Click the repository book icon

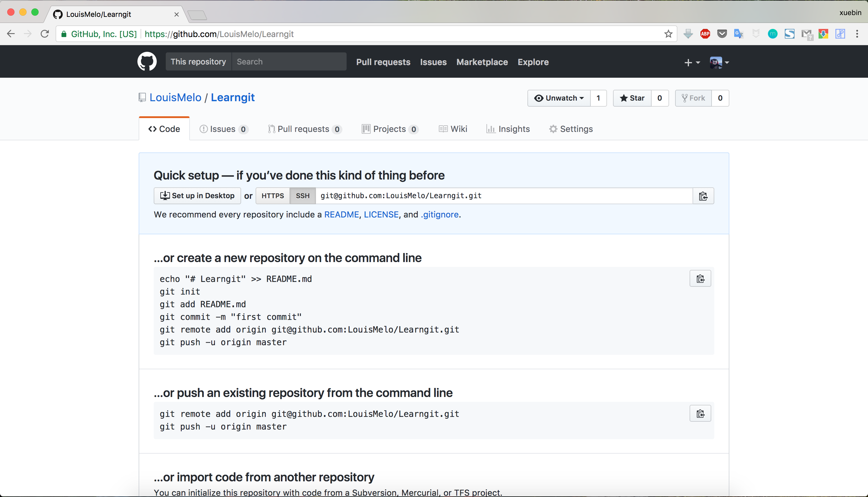142,98
